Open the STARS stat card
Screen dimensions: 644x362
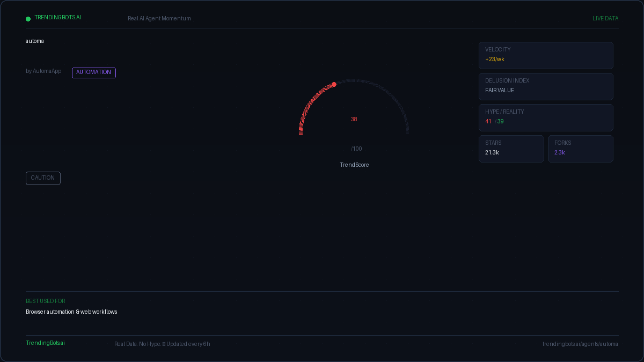pyautogui.click(x=511, y=149)
